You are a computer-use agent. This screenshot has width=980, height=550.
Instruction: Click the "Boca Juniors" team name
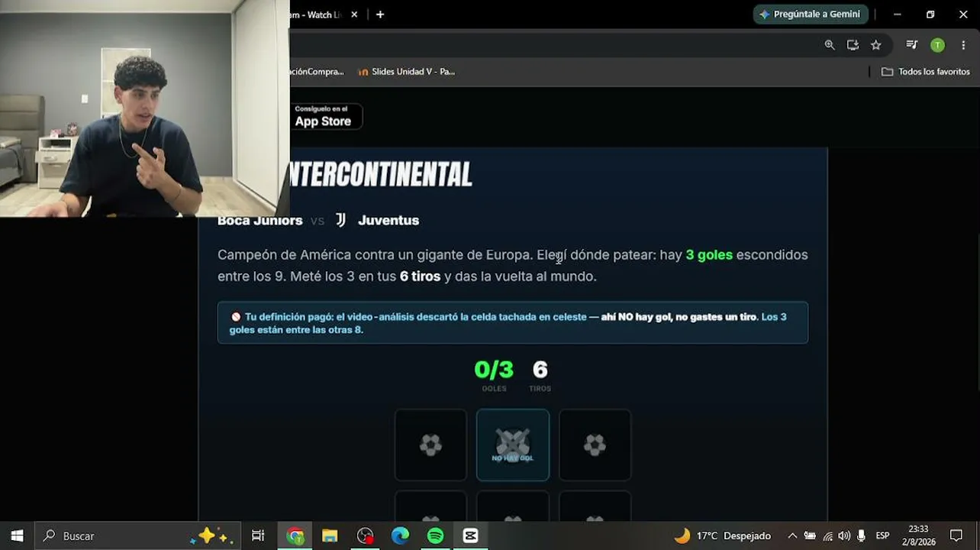click(x=260, y=220)
